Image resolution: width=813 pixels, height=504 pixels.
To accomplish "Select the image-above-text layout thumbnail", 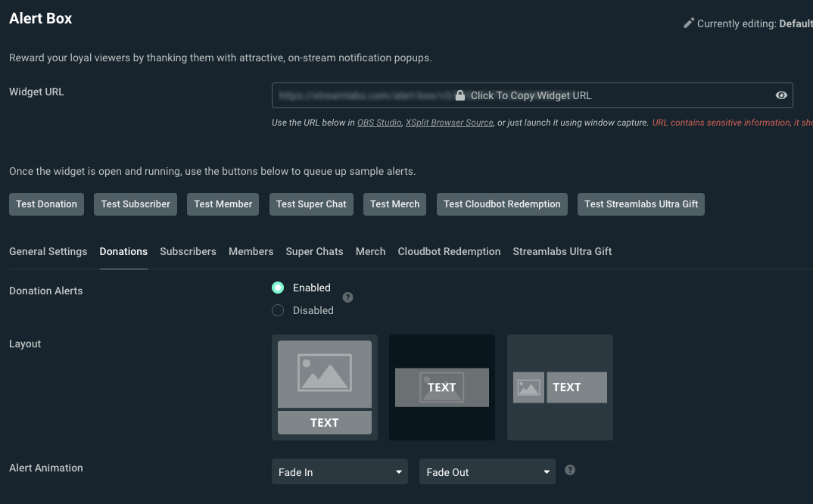I will click(324, 387).
